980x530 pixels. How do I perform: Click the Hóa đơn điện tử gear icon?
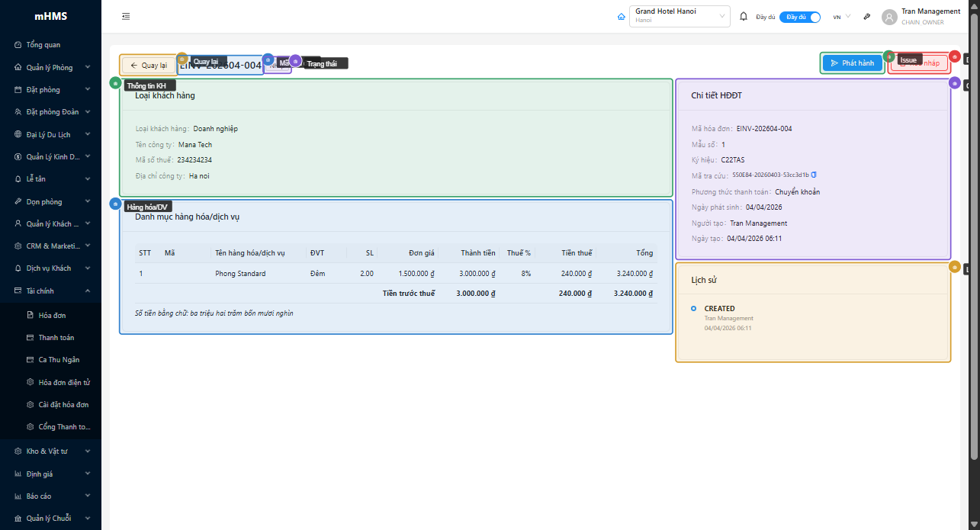(x=31, y=382)
